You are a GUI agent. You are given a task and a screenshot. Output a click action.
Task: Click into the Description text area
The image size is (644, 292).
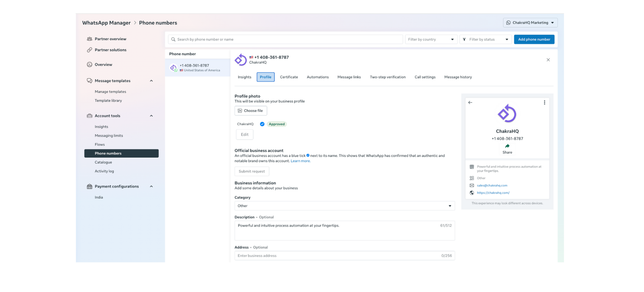click(x=345, y=231)
